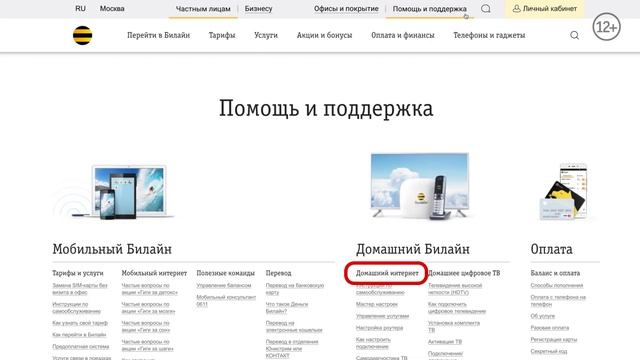Open Управление балансом link

pos(224,286)
